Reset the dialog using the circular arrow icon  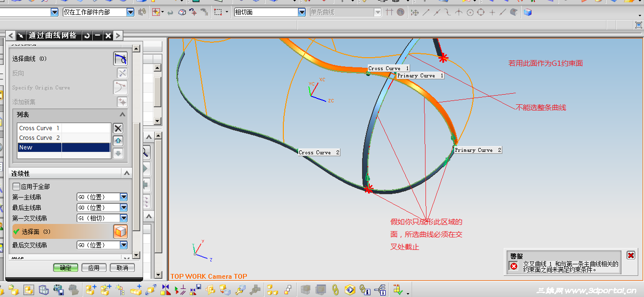point(87,36)
